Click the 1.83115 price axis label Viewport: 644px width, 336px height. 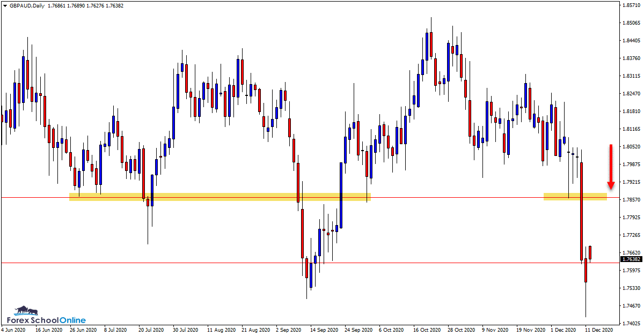click(632, 76)
